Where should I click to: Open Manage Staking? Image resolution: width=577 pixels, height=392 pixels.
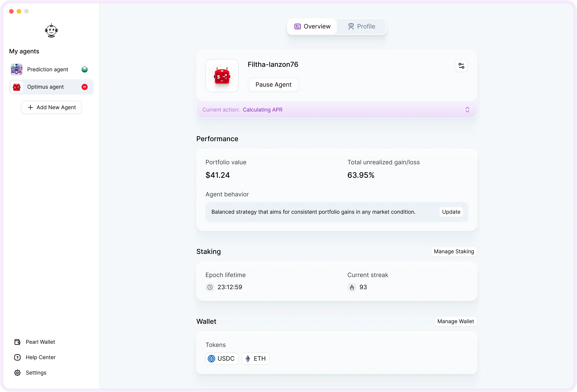point(454,251)
